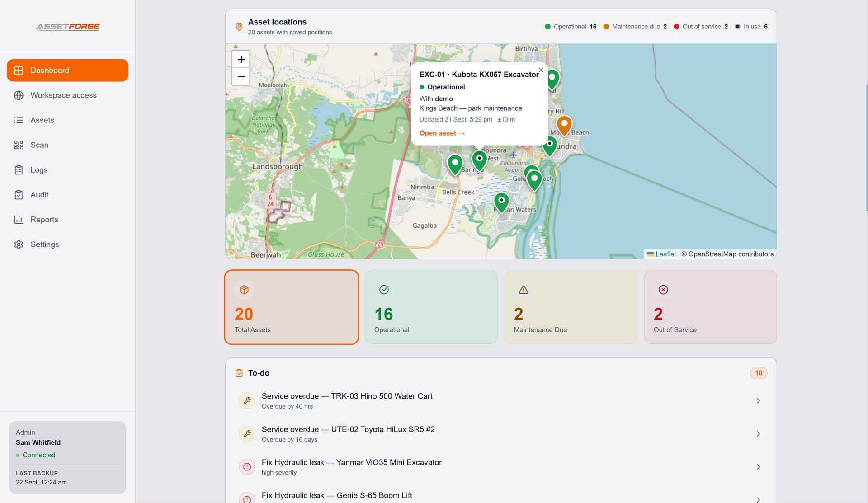Screen dimensions: 868x503
Task: Open the Dashboard menu item
Action: (67, 70)
